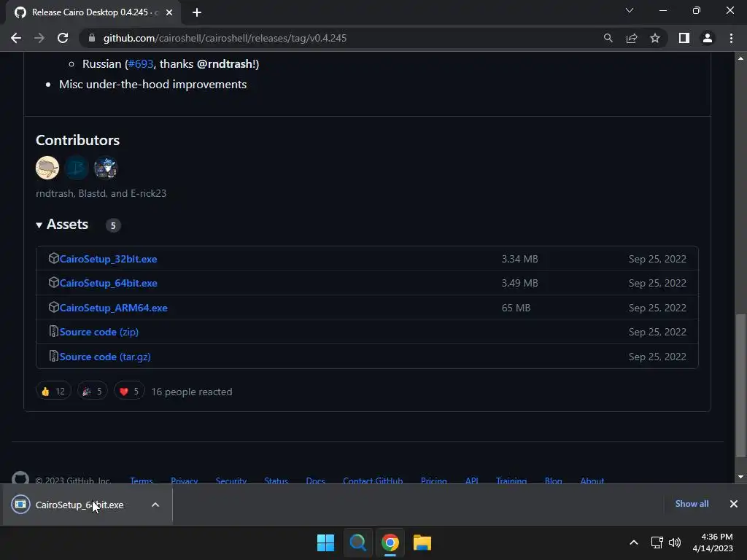Close the downloads bar
The width and height of the screenshot is (747, 560).
click(x=734, y=504)
